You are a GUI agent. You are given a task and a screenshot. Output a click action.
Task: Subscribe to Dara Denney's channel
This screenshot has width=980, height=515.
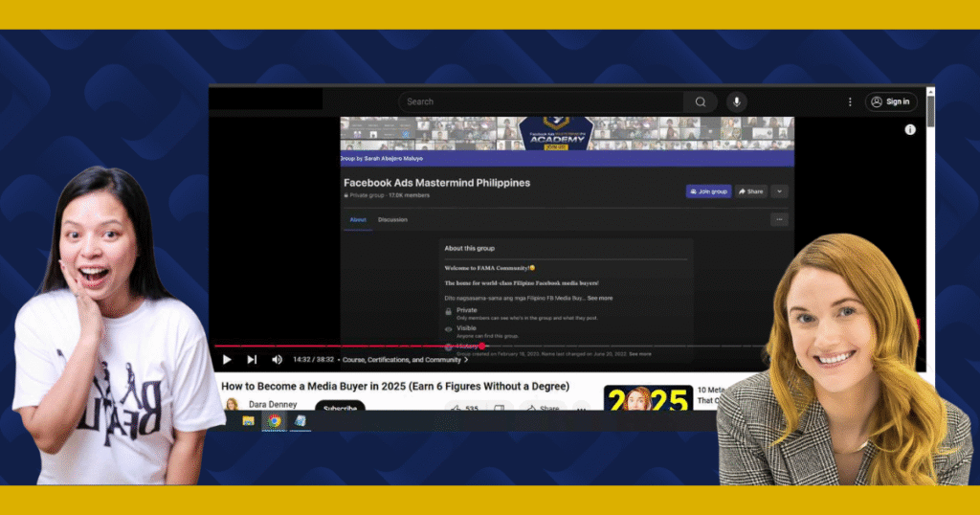tap(340, 406)
